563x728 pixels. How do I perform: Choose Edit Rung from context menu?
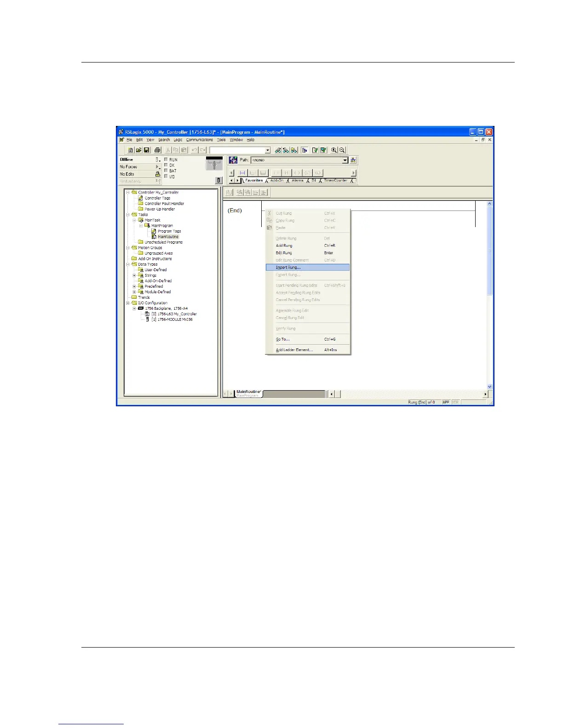[308, 253]
